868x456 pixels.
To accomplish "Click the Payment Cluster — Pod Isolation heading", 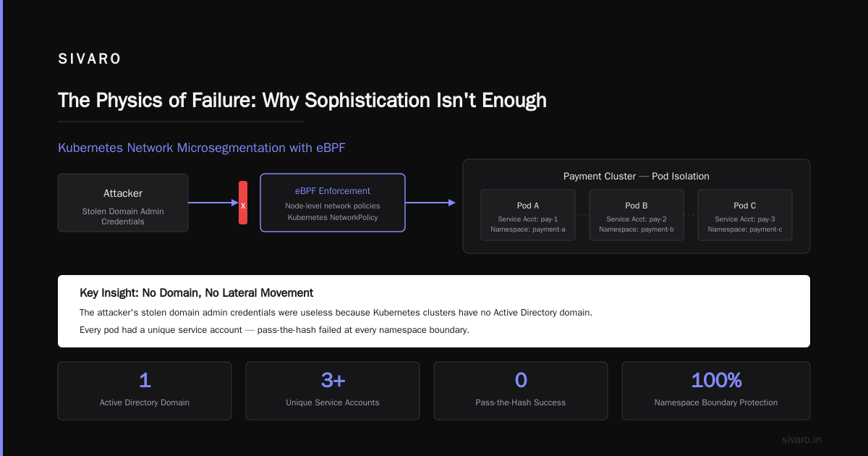I will [x=637, y=176].
